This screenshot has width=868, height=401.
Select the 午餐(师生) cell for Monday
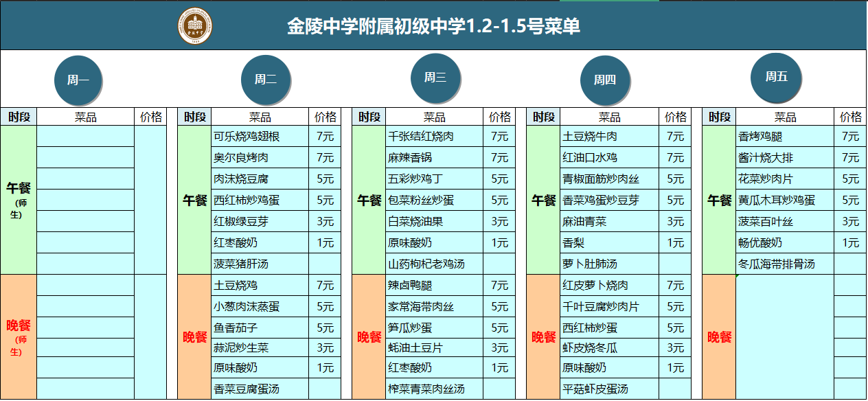click(x=19, y=200)
